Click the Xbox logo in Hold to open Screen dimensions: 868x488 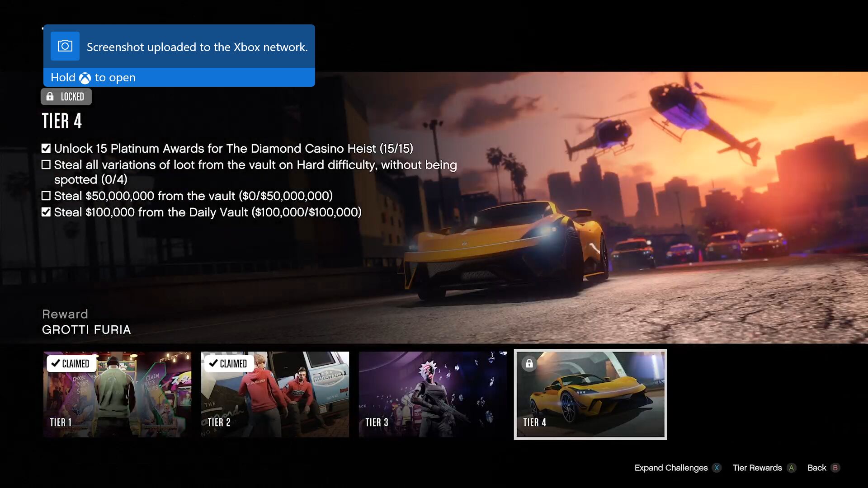tap(85, 78)
